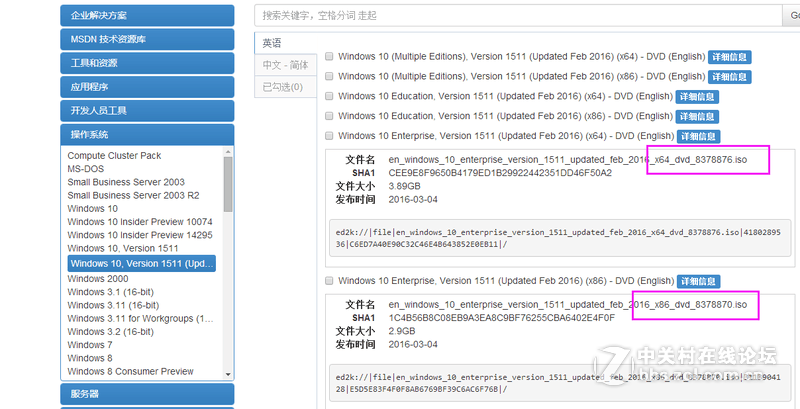Expand the 服务器 section
Viewport: 800px width, 409px height.
(147, 394)
